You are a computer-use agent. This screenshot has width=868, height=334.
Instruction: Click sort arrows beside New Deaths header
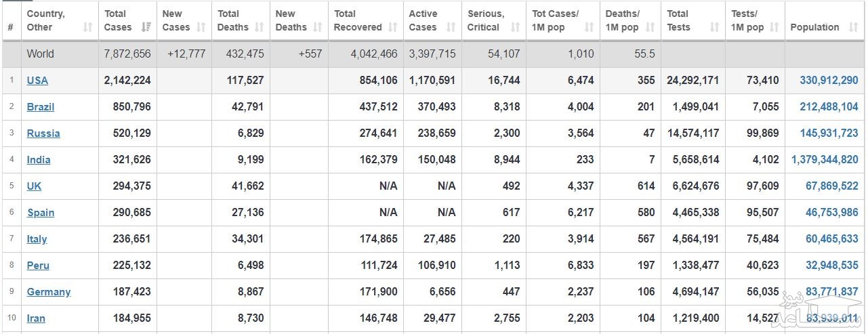click(318, 28)
